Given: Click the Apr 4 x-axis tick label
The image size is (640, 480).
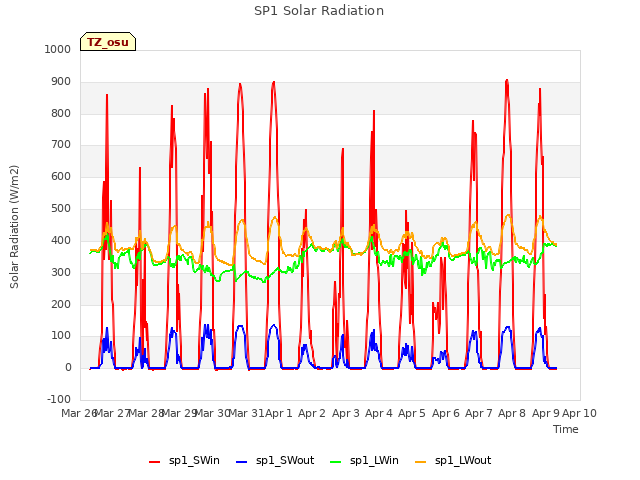Looking at the screenshot, I should (x=379, y=413).
